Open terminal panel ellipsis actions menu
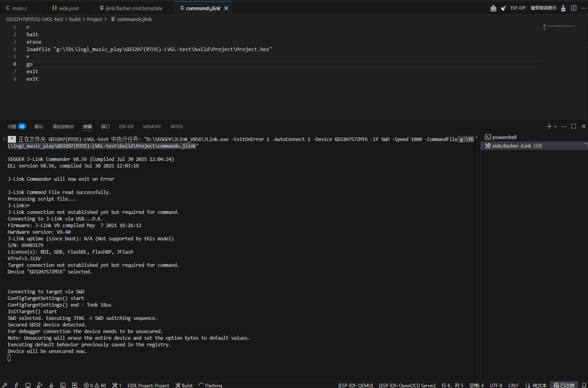588x388 pixels. pyautogui.click(x=563, y=126)
